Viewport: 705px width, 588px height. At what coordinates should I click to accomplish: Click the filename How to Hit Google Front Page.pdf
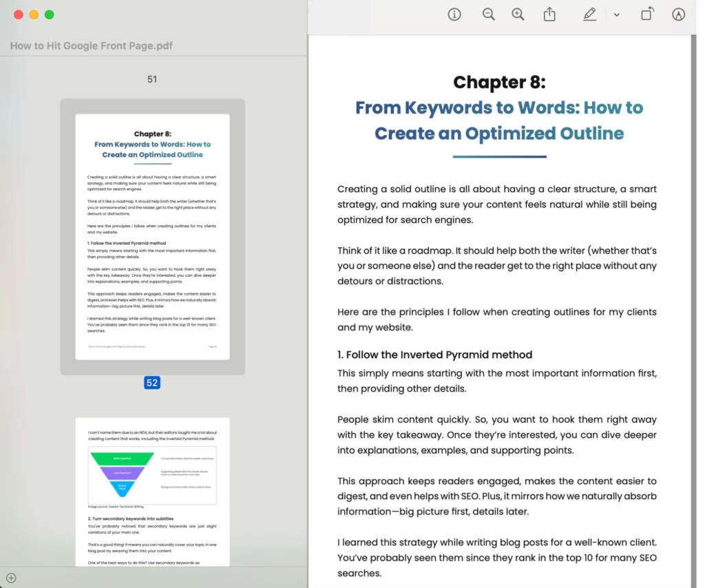[91, 45]
